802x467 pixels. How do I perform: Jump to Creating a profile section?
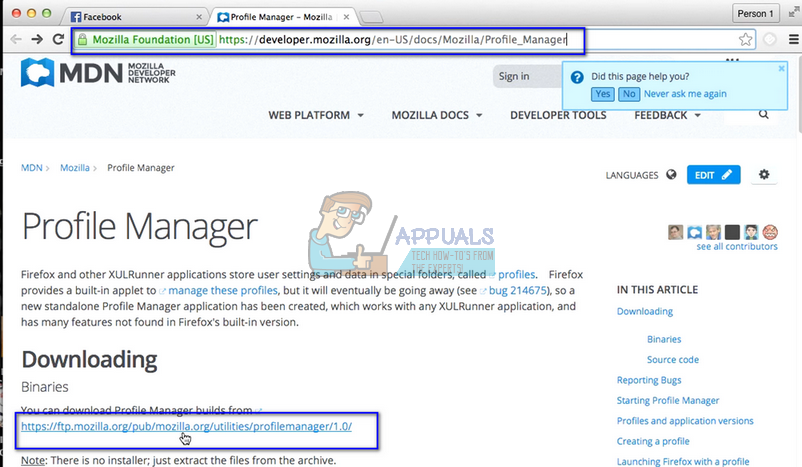[653, 441]
